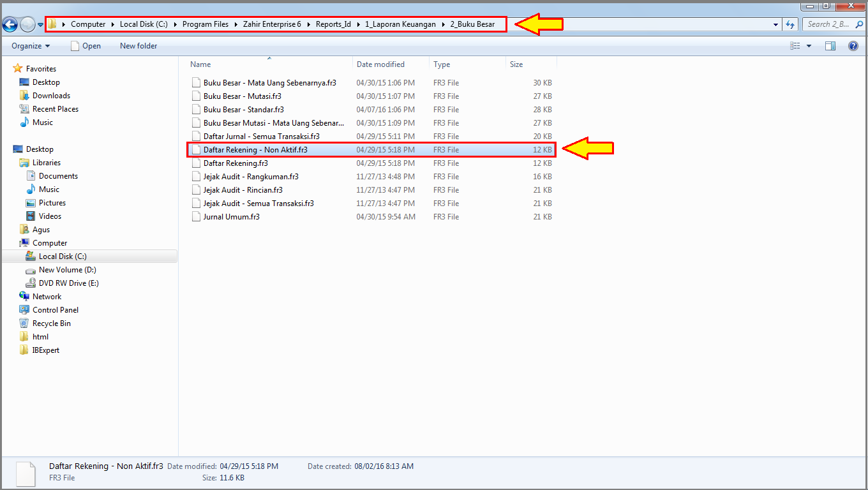Sort by the Size column header
This screenshot has width=868, height=490.
click(x=531, y=64)
